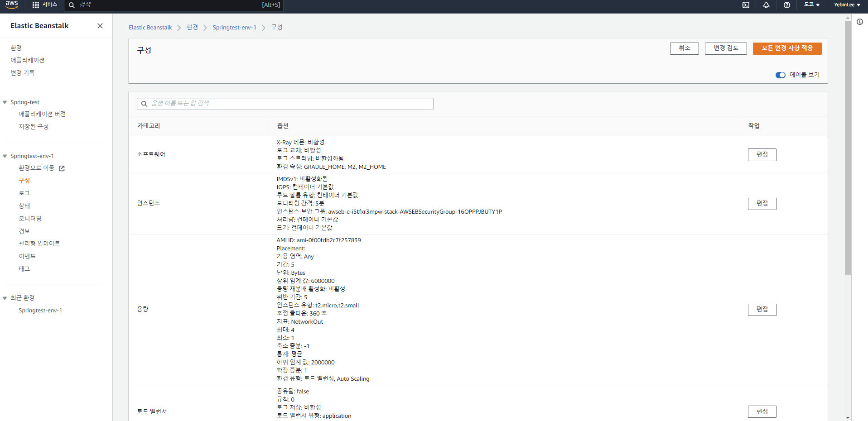Click 환경으로 이동 link
Image resolution: width=868 pixels, height=421 pixels.
click(36, 168)
